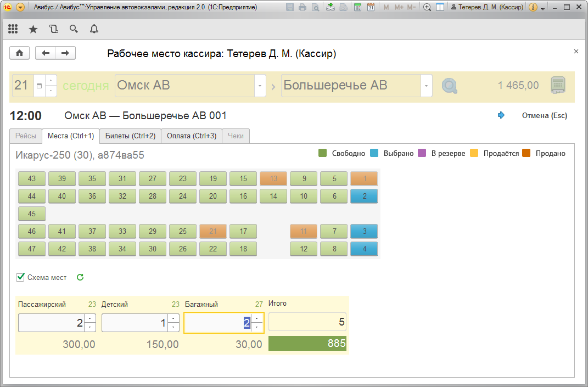The width and height of the screenshot is (588, 387).
Task: Open the history icon in toolbar
Action: [53, 29]
